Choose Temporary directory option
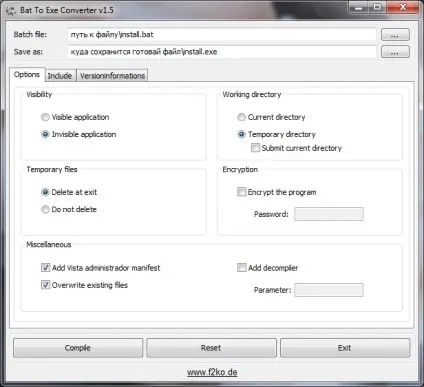This screenshot has width=424, height=387. (x=241, y=134)
